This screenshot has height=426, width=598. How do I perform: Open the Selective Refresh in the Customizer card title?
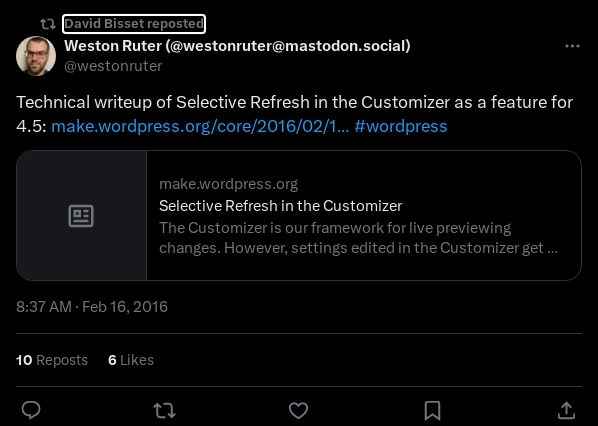point(280,206)
